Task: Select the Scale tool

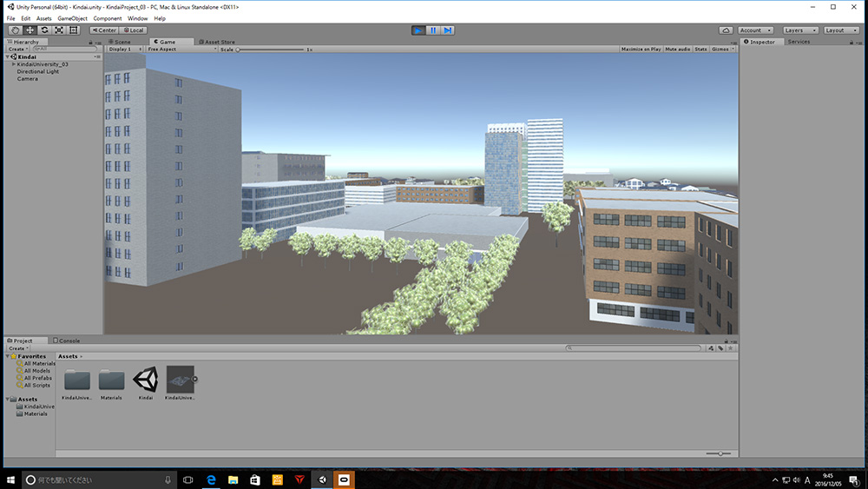Action: 59,30
